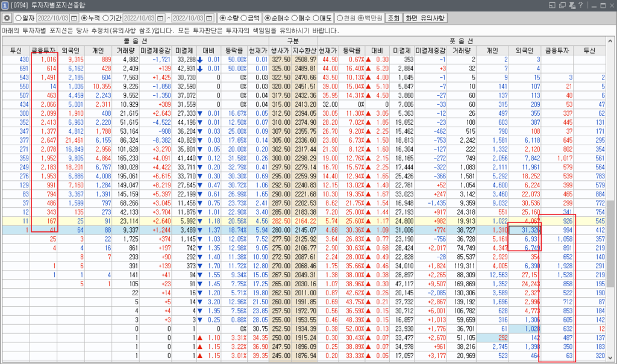
Task: Select the 기간 radio option
Action: click(106, 18)
